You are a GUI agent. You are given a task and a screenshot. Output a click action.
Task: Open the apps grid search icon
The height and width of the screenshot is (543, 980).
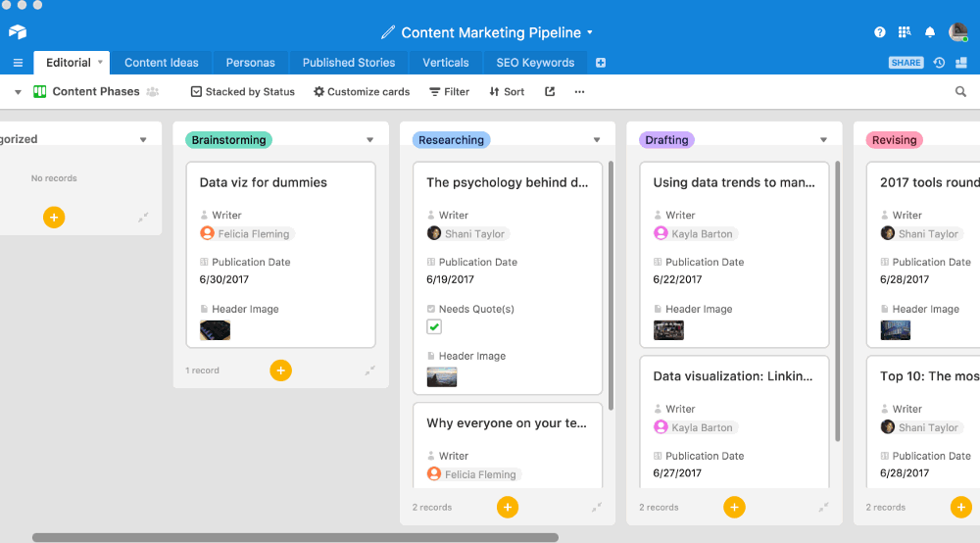[905, 32]
